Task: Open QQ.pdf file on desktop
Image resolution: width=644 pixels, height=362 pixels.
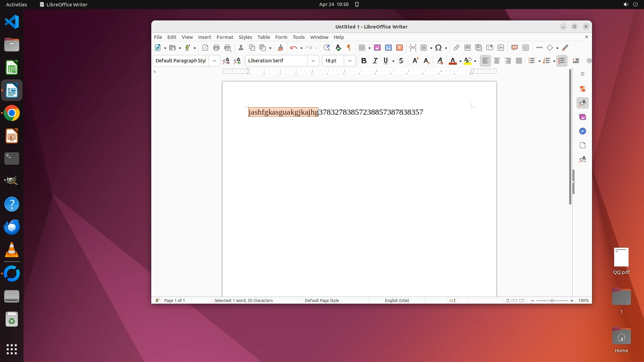Action: (621, 257)
